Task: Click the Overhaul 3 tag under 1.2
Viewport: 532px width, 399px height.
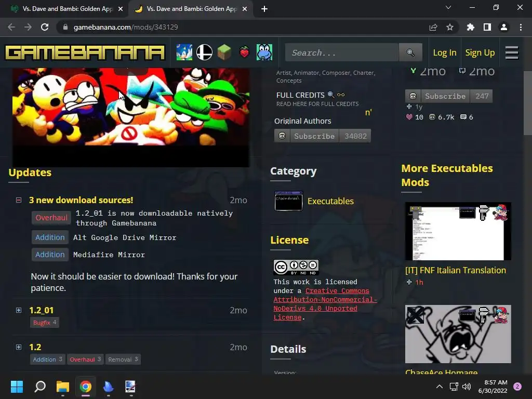Action: tap(85, 360)
